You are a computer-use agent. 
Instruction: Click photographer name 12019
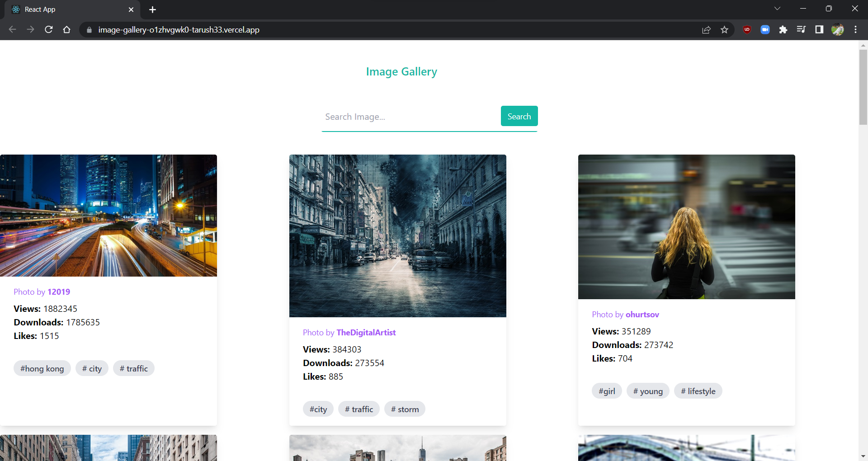click(59, 292)
